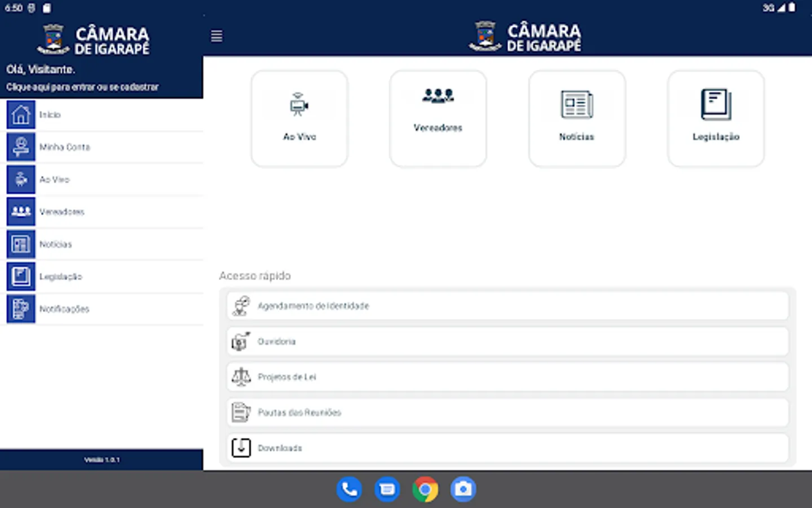The height and width of the screenshot is (508, 812).
Task: Click the sidebar Câmara de Igarapé logo
Action: [94, 40]
